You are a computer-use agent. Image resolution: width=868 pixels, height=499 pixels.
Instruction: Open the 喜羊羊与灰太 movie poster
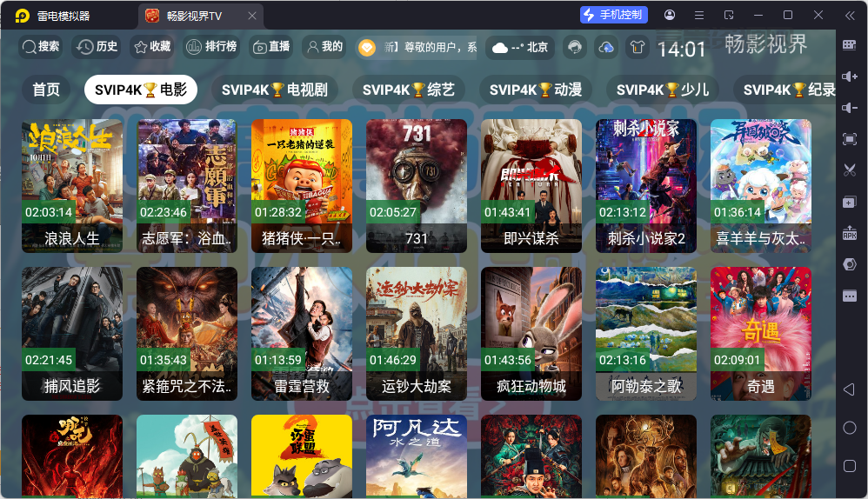click(x=761, y=186)
